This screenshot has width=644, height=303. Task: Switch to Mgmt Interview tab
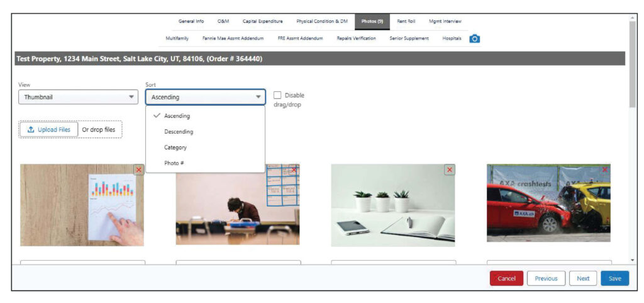click(x=445, y=21)
